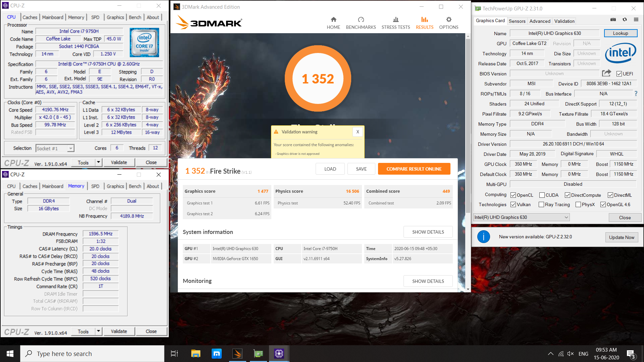Open Tools dropdown arrow in top CPU-Z

[98, 162]
